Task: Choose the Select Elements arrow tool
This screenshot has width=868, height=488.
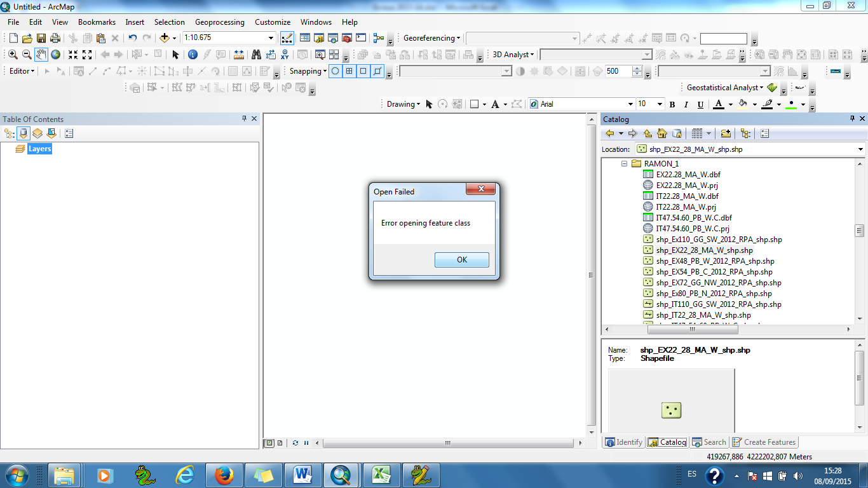Action: click(175, 55)
